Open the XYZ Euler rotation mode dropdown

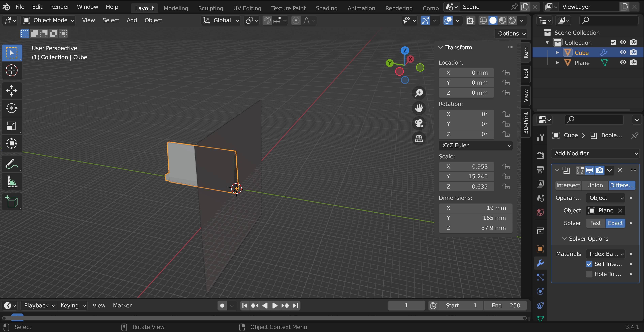[475, 145]
